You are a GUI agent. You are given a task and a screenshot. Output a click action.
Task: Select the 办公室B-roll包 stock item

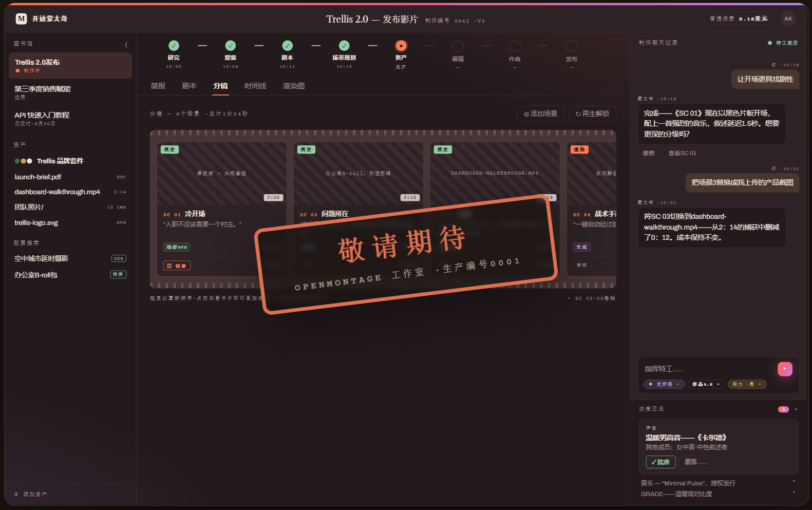click(70, 275)
